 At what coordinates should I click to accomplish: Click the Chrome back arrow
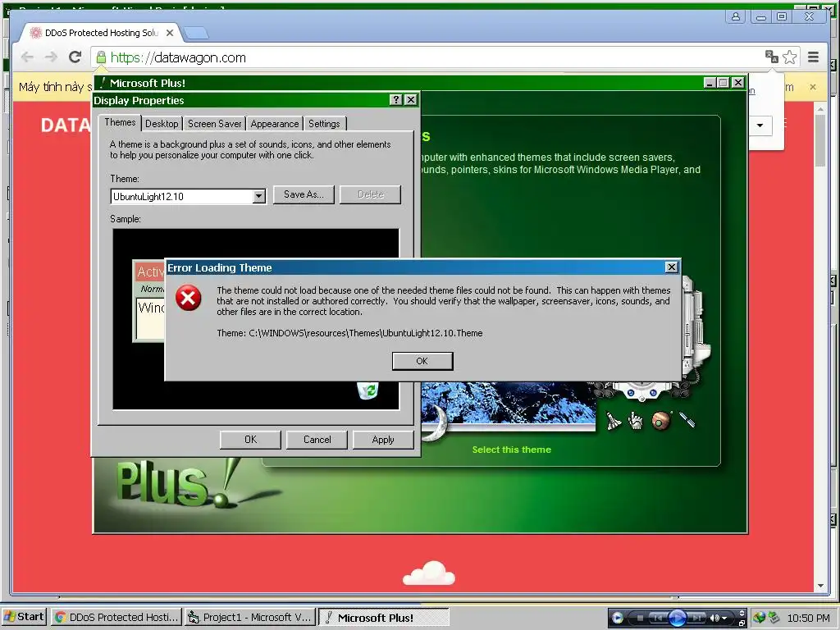coord(27,57)
